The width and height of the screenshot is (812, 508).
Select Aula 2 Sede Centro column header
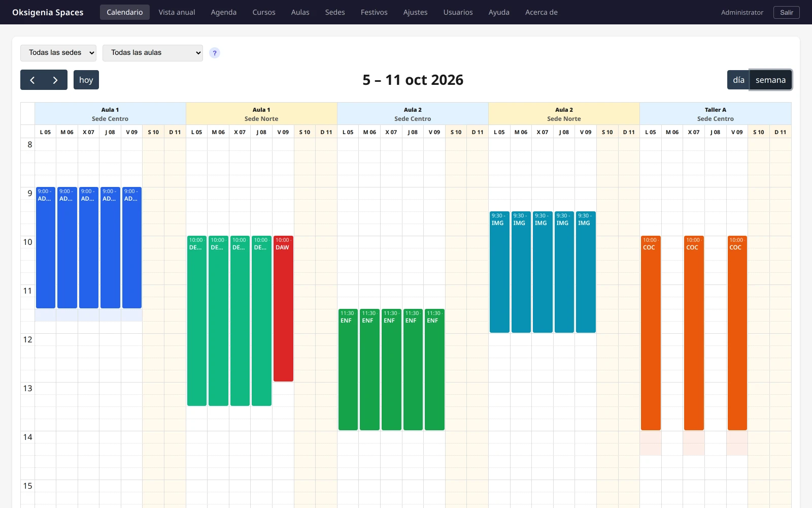click(413, 114)
